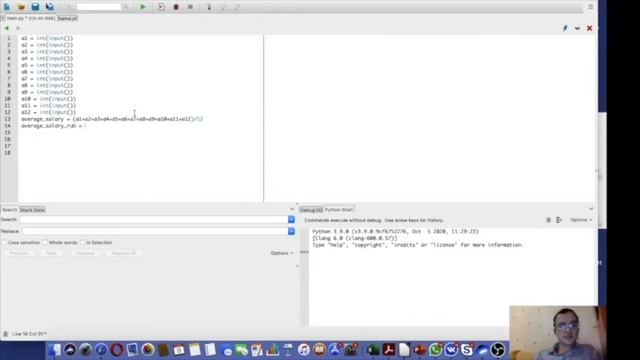This screenshot has height=360, width=640.
Task: Click the red breakpoint circle toolbar icon
Action: 176,7
